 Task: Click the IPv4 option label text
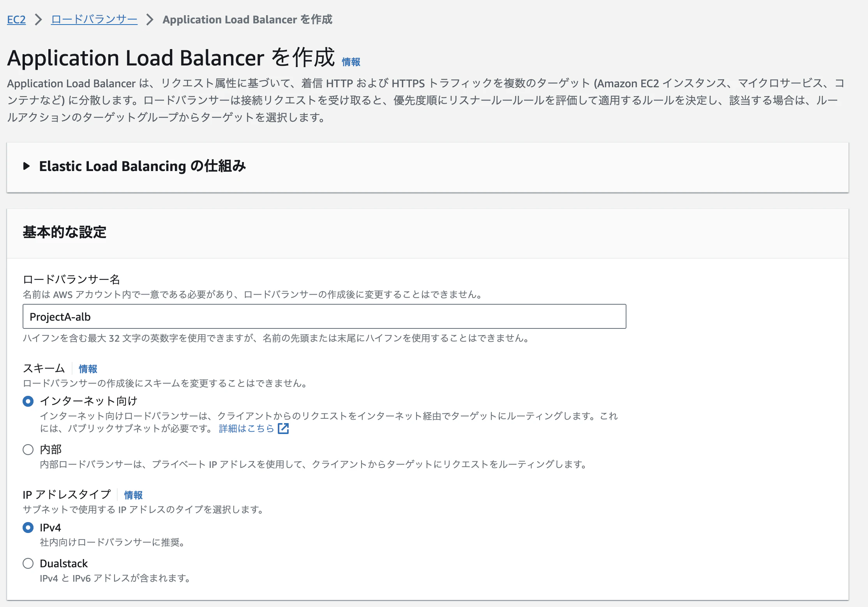[50, 528]
